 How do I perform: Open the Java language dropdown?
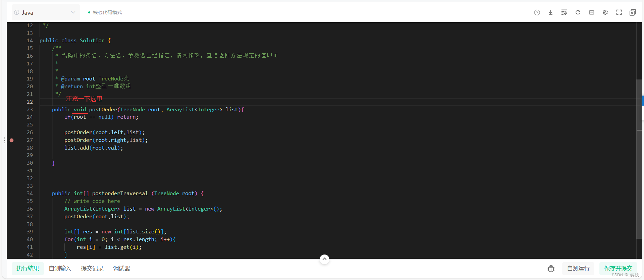pyautogui.click(x=46, y=12)
